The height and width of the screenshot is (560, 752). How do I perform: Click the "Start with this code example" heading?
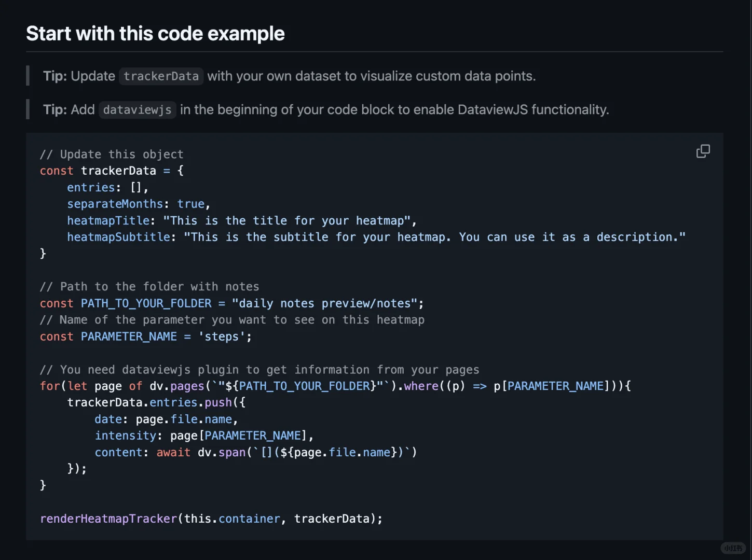(155, 34)
